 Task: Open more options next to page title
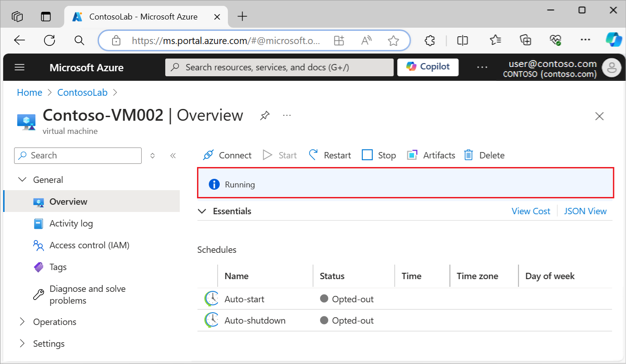coord(286,115)
